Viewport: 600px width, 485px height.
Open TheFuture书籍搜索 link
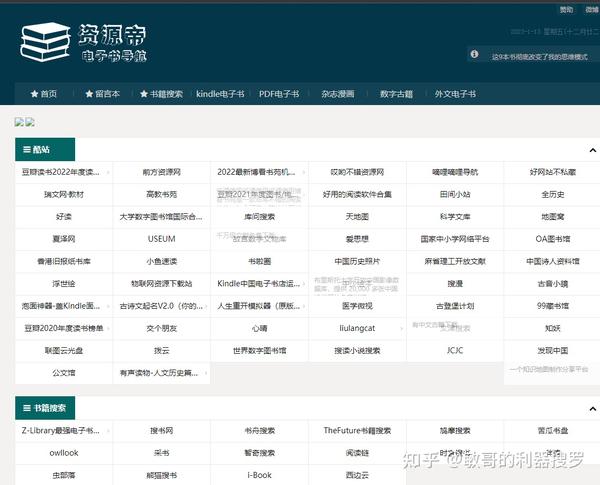click(357, 431)
